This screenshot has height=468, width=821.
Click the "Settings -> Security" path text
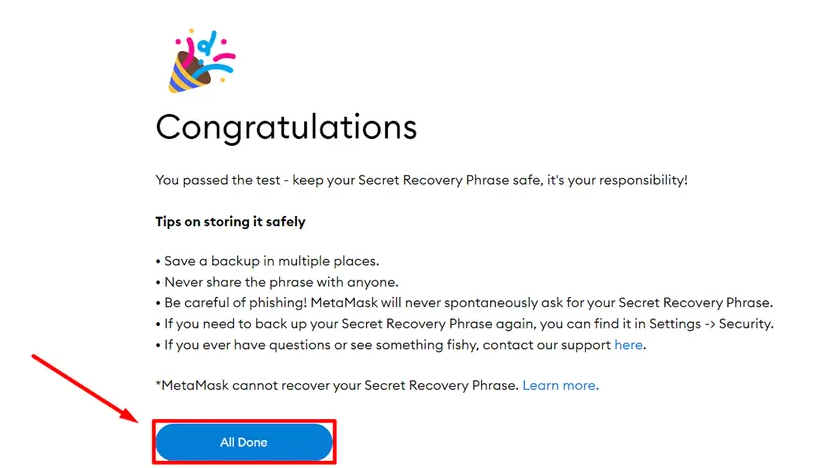coord(711,324)
